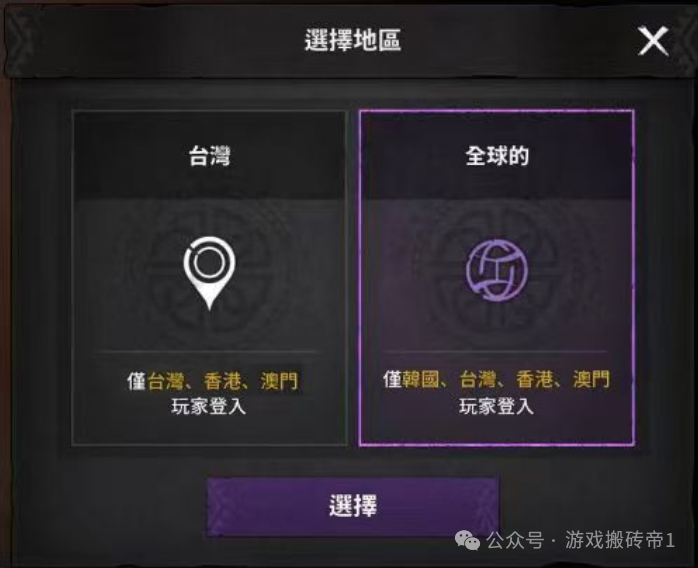Select the 全球的 region card
The image size is (698, 568).
[x=497, y=278]
